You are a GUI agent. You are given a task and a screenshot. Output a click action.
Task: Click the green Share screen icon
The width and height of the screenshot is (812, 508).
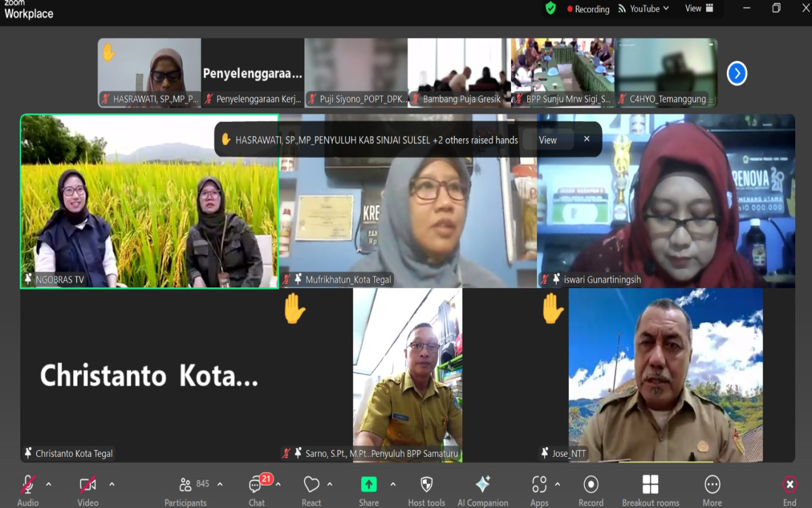pyautogui.click(x=368, y=485)
